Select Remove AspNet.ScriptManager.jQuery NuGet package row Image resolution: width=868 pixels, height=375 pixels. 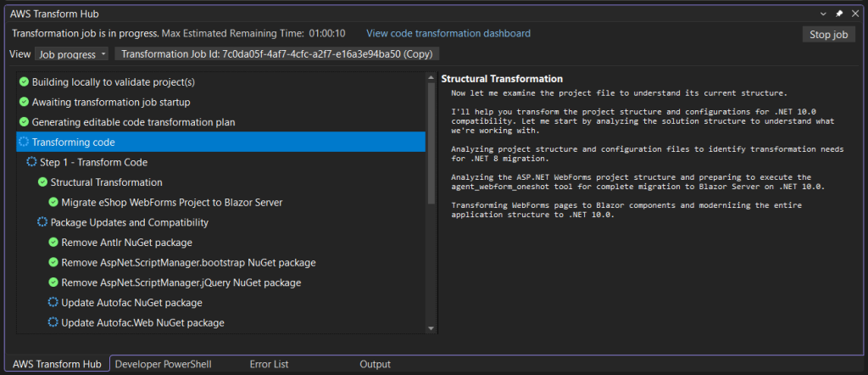pos(221,283)
